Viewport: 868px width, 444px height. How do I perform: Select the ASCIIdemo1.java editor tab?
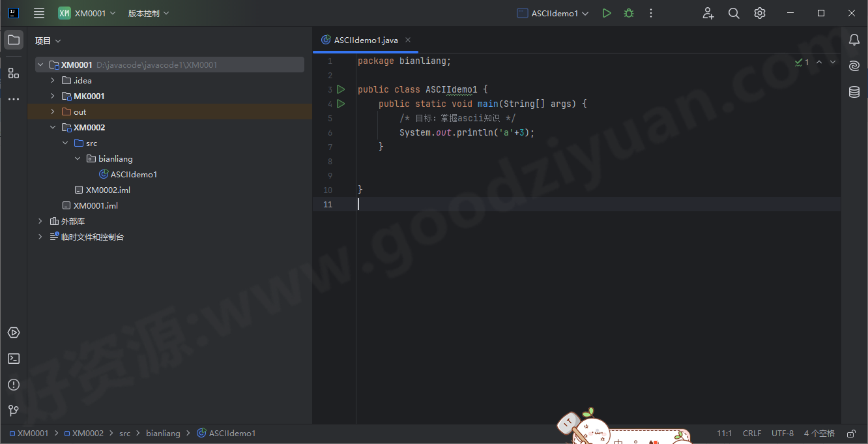click(365, 39)
